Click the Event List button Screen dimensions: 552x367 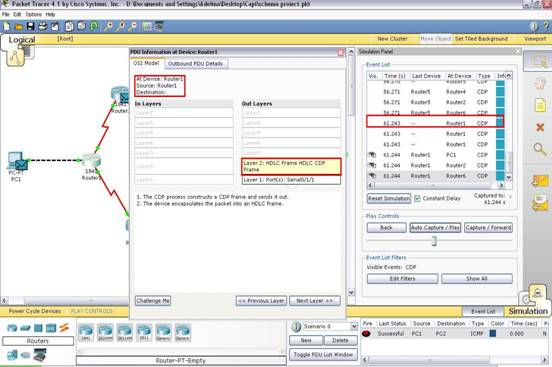tap(483, 311)
